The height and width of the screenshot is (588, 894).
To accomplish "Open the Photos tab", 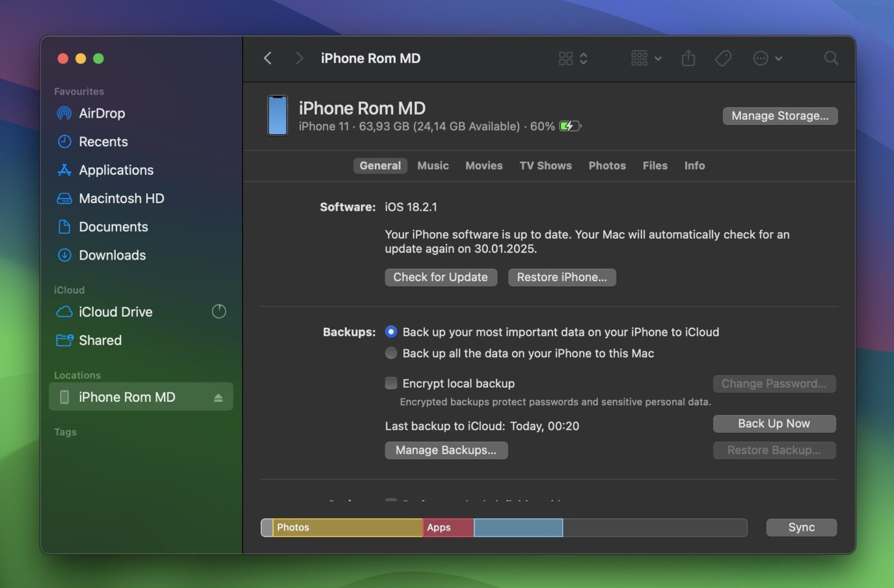I will point(607,165).
